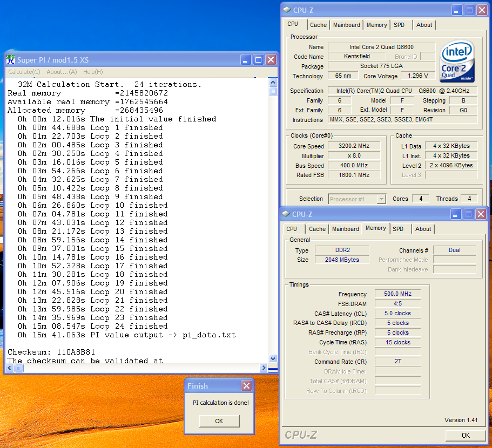Screen dimensions: 492x448
Task: Click the Name field Intel Core 2 Quad Q6600
Action: 381,47
